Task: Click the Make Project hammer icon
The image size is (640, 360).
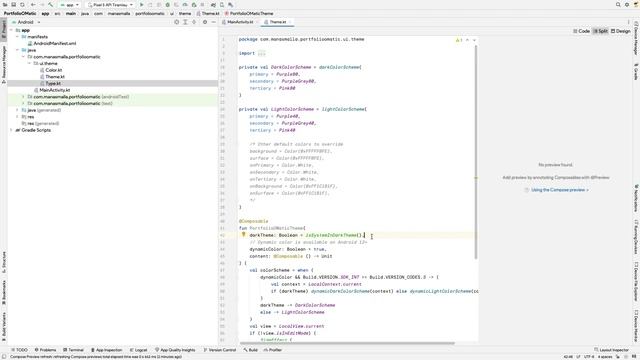Action: pyautogui.click(x=51, y=4)
